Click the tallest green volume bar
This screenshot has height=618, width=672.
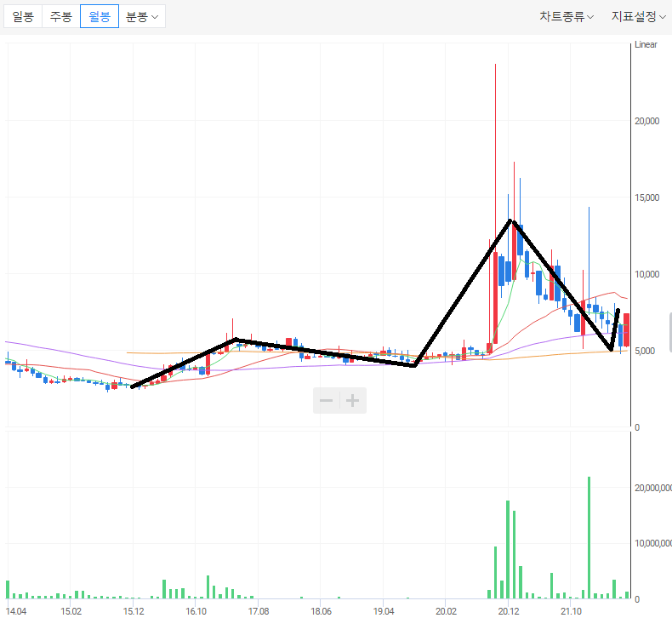[x=589, y=537]
